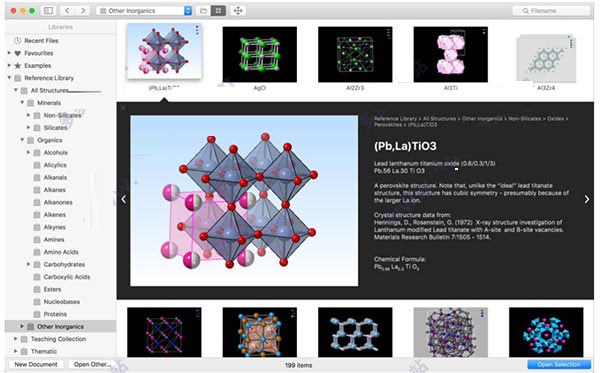Viewport: 600px width, 373px height.
Task: Select Favourites heart item
Action: tap(34, 53)
